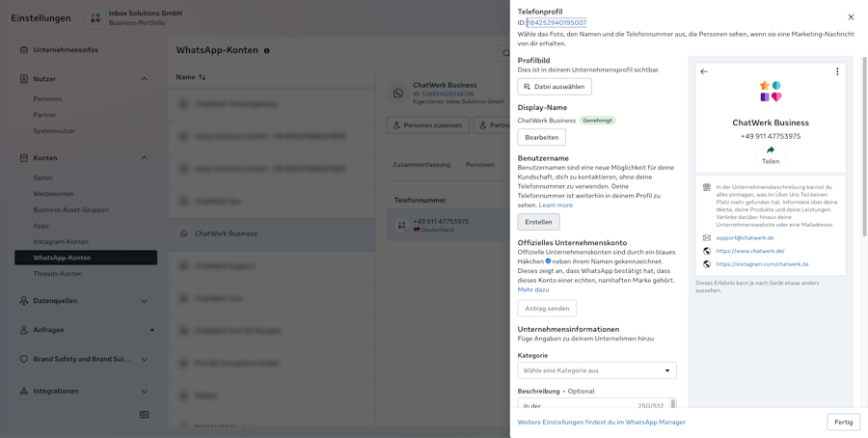Viewport: 868px width, 438px height.
Task: Expand Brand Safety und Brand Suitability section
Action: (x=144, y=359)
